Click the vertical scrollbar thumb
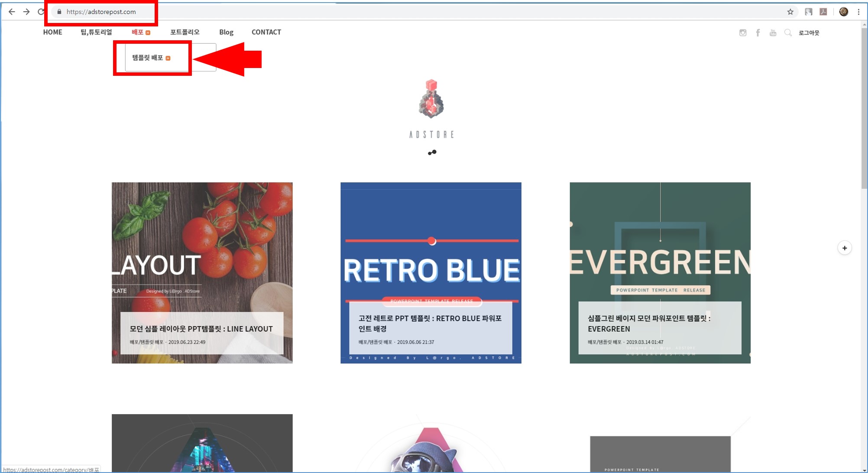868x473 pixels. coord(864,108)
